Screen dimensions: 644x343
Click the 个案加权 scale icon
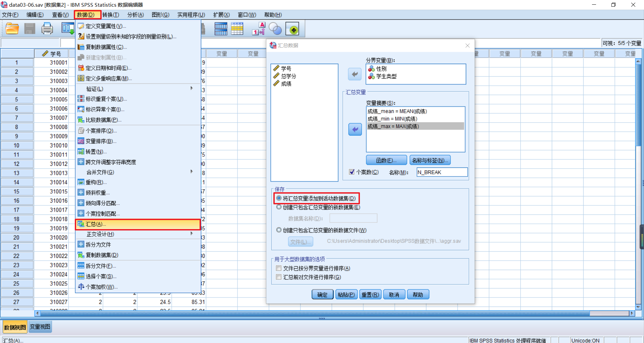(81, 287)
